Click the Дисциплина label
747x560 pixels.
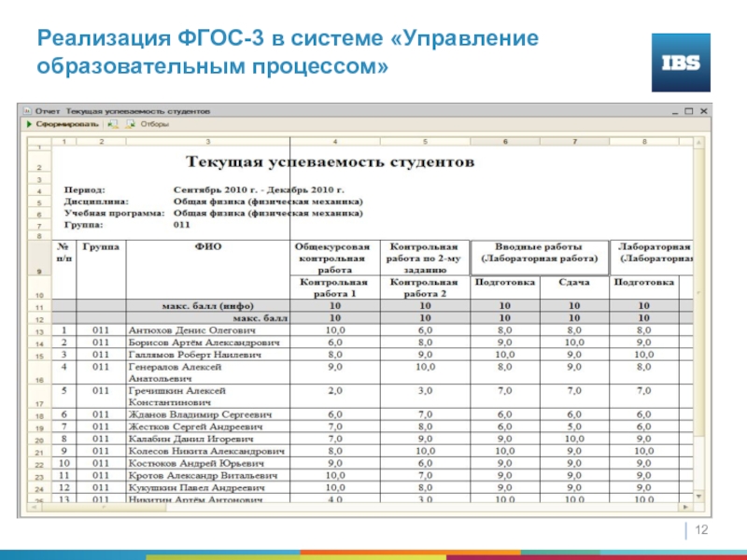pos(96,202)
